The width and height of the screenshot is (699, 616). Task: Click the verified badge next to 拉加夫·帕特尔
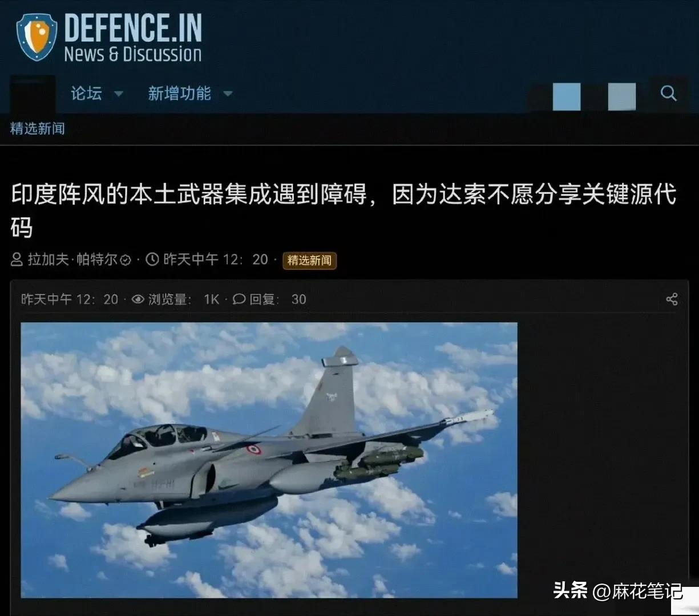[x=126, y=261]
